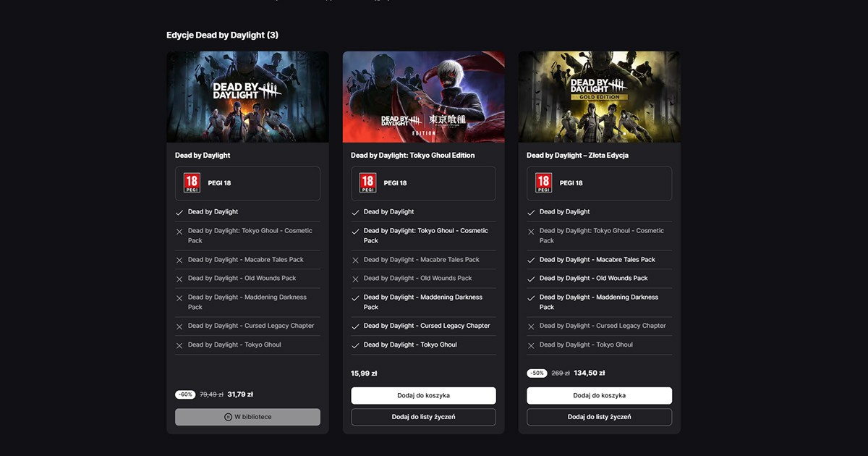868x456 pixels.
Task: Open the Gold Edition cover image
Action: coord(600,97)
